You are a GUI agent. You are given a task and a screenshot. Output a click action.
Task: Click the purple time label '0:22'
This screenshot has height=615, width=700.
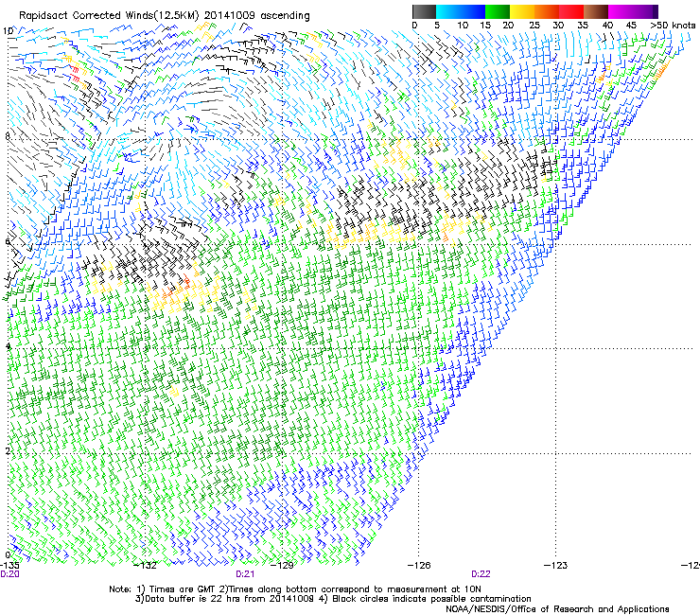click(481, 574)
